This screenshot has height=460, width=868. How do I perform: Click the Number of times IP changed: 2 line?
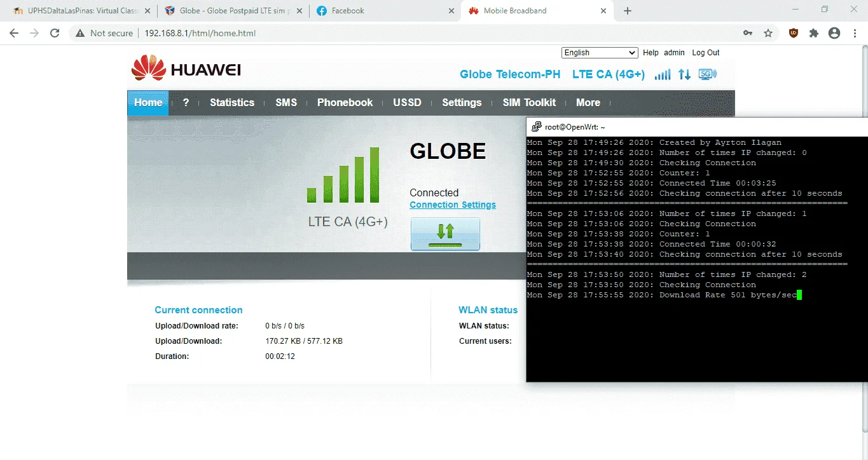pyautogui.click(x=667, y=274)
